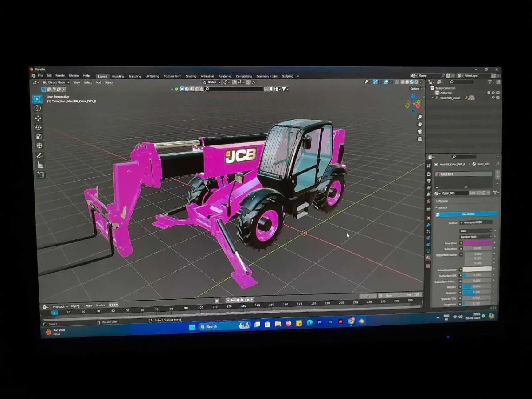Toggle viewport overlays display
532x399 pixels.
387,82
